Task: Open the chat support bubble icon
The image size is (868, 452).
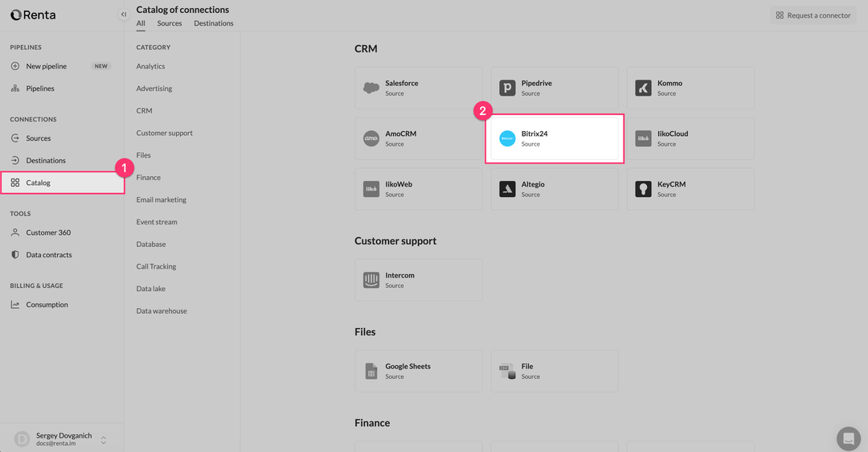Action: click(848, 438)
